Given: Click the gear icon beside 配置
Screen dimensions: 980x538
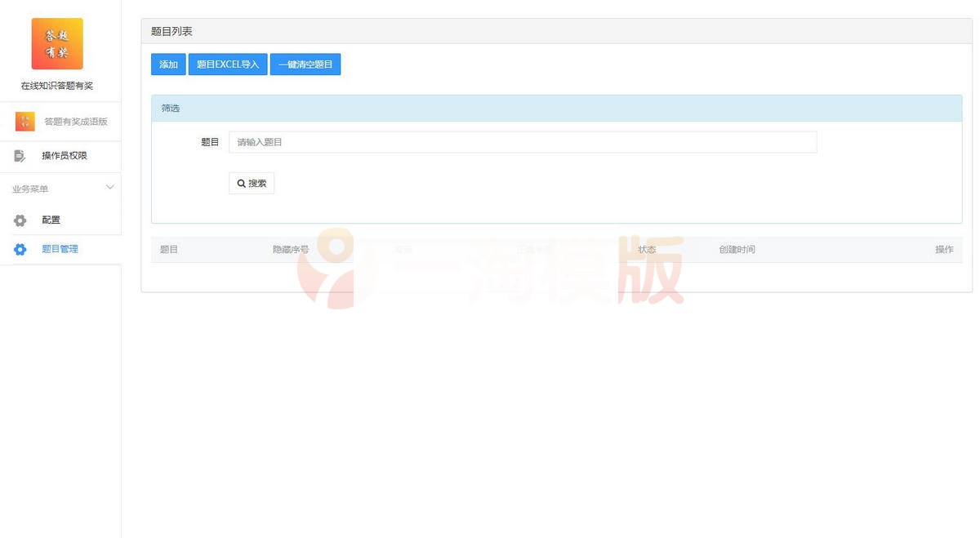Looking at the screenshot, I should [x=20, y=220].
